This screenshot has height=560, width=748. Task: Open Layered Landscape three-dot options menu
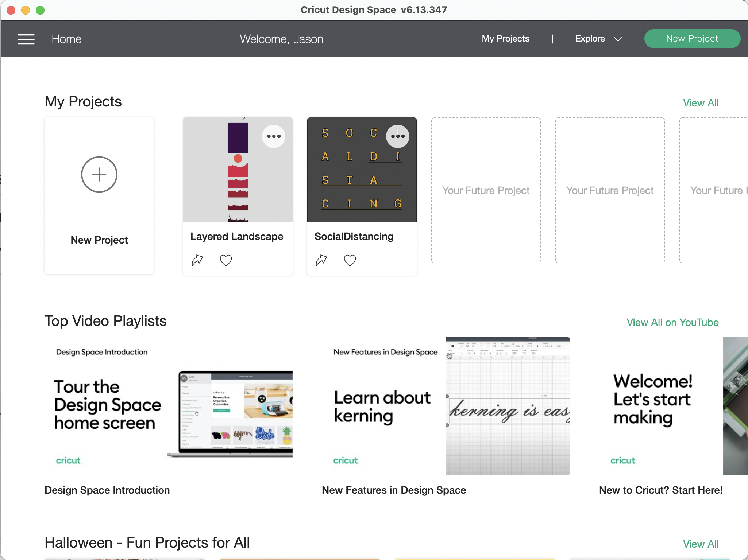pyautogui.click(x=273, y=136)
